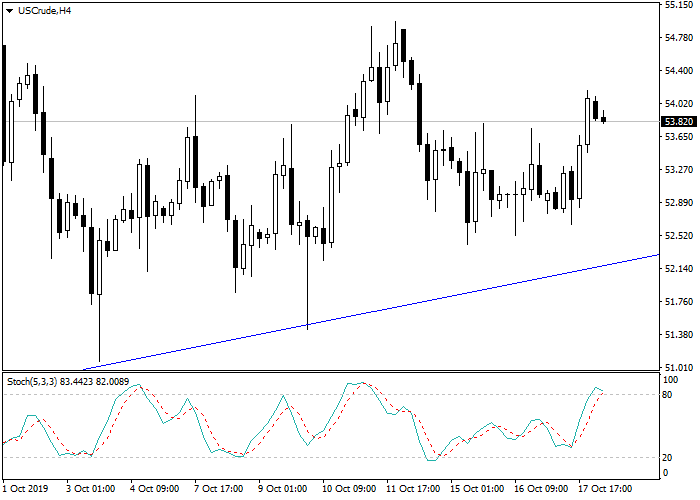Select the 7 Oct 17:00 time label
700x500 pixels.
[x=220, y=489]
